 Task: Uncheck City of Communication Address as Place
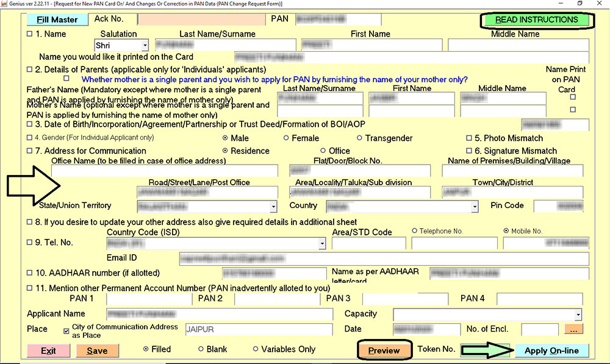pyautogui.click(x=66, y=330)
